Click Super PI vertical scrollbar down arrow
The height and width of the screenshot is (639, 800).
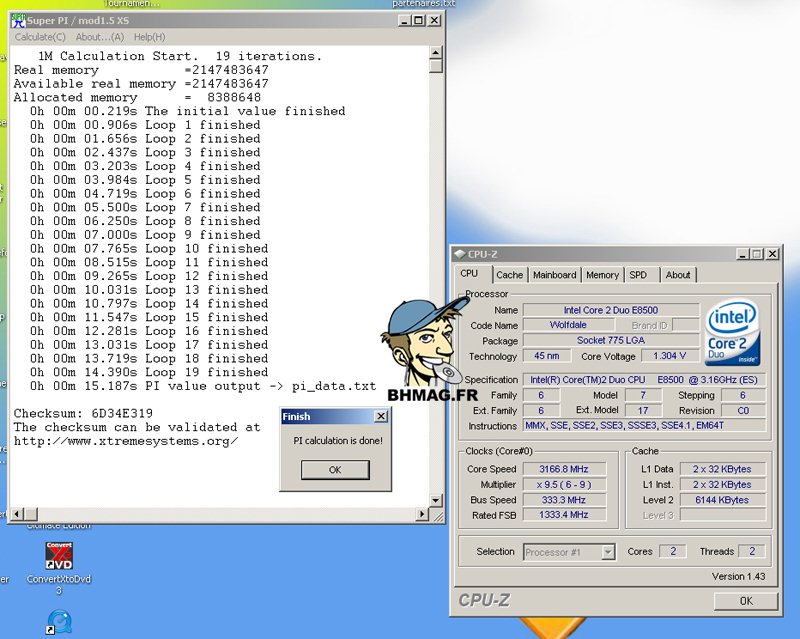(435, 500)
